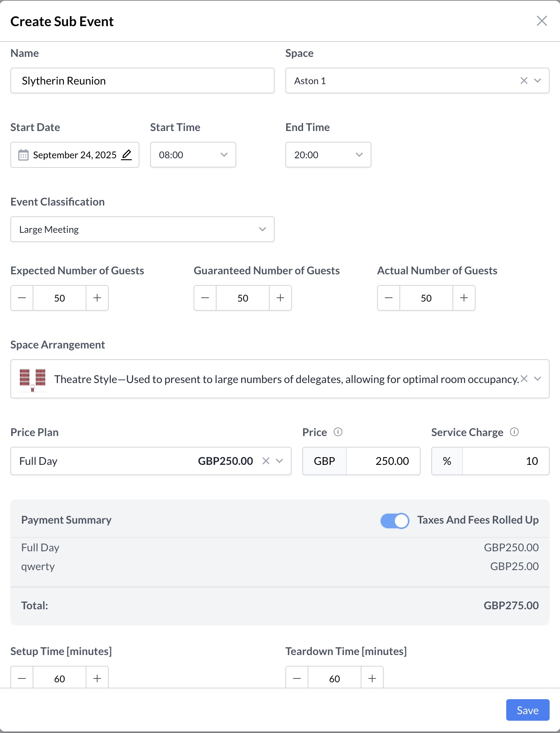Clear the Full Day price plan
Image resolution: width=560 pixels, height=733 pixels.
click(266, 461)
